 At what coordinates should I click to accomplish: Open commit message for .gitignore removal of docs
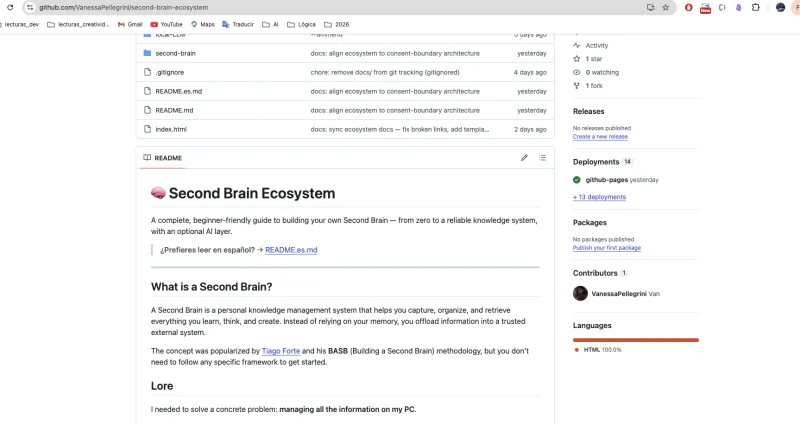pyautogui.click(x=385, y=72)
